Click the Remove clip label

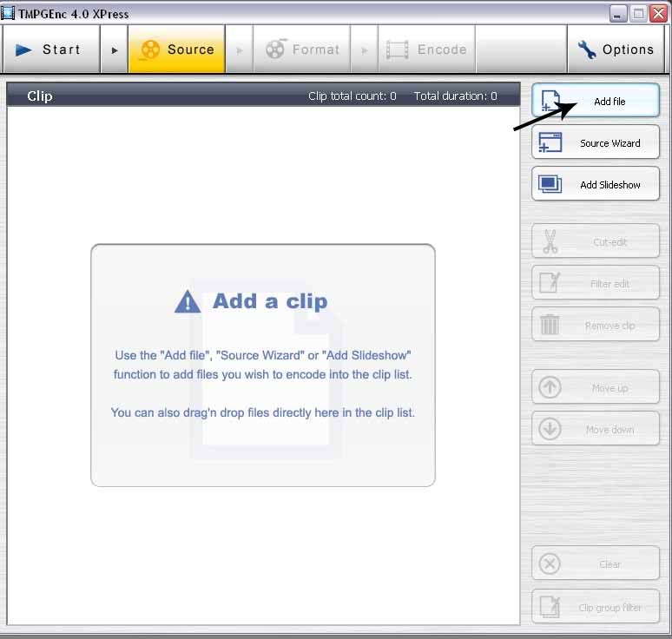609,326
